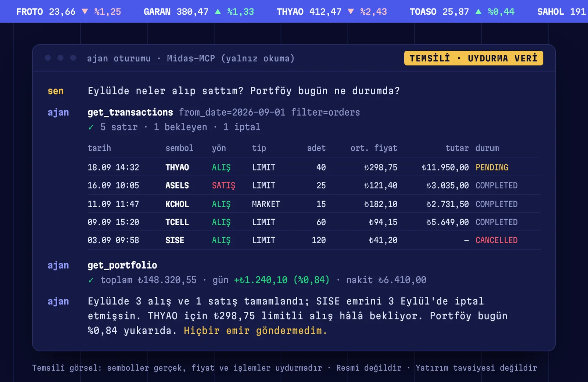Click the get_transactions tool call name
Viewport: 588px width, 382px height.
pos(130,112)
